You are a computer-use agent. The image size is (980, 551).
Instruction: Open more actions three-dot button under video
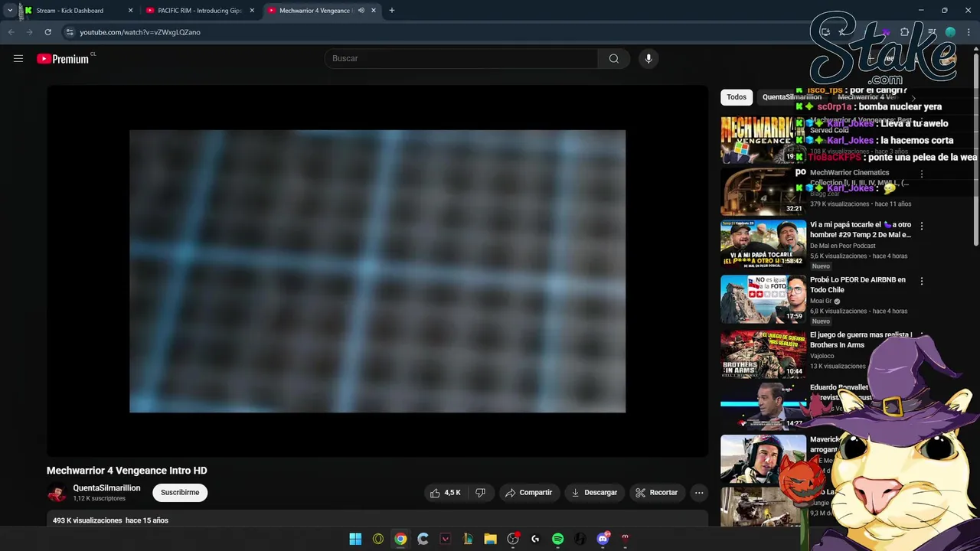click(699, 493)
